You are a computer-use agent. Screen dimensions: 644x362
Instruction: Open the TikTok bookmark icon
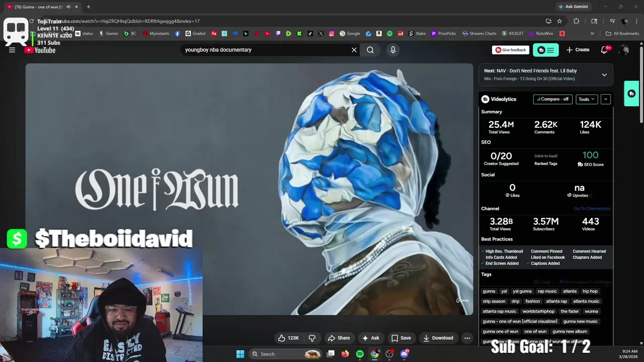310,34
